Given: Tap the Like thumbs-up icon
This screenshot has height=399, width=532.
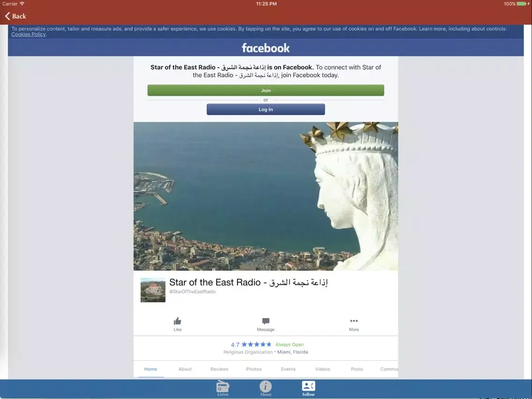Looking at the screenshot, I should (177, 321).
